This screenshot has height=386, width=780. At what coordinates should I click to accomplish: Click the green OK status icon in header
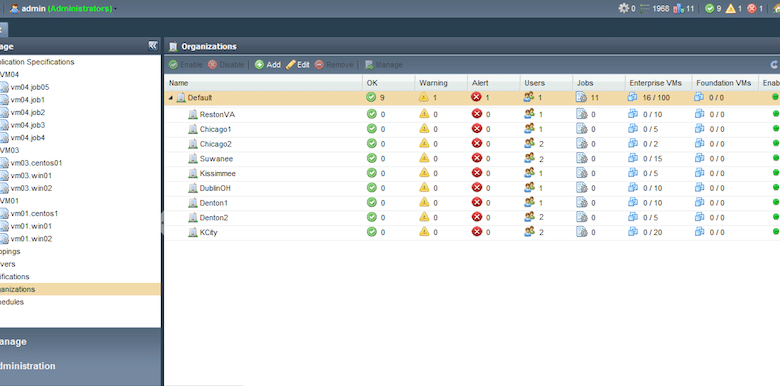click(x=710, y=8)
